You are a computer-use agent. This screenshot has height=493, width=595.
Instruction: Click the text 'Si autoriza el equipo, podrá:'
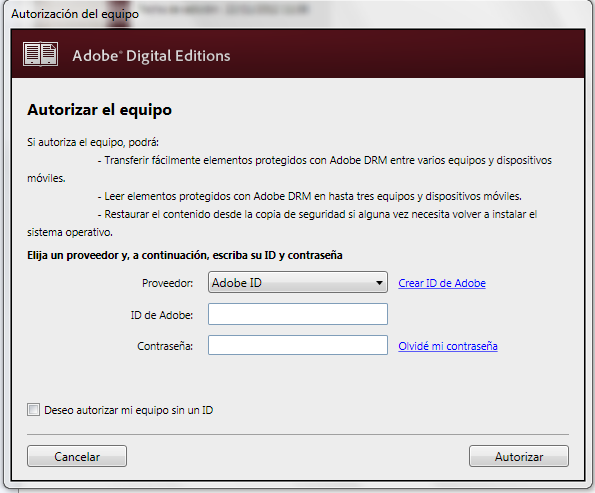93,142
